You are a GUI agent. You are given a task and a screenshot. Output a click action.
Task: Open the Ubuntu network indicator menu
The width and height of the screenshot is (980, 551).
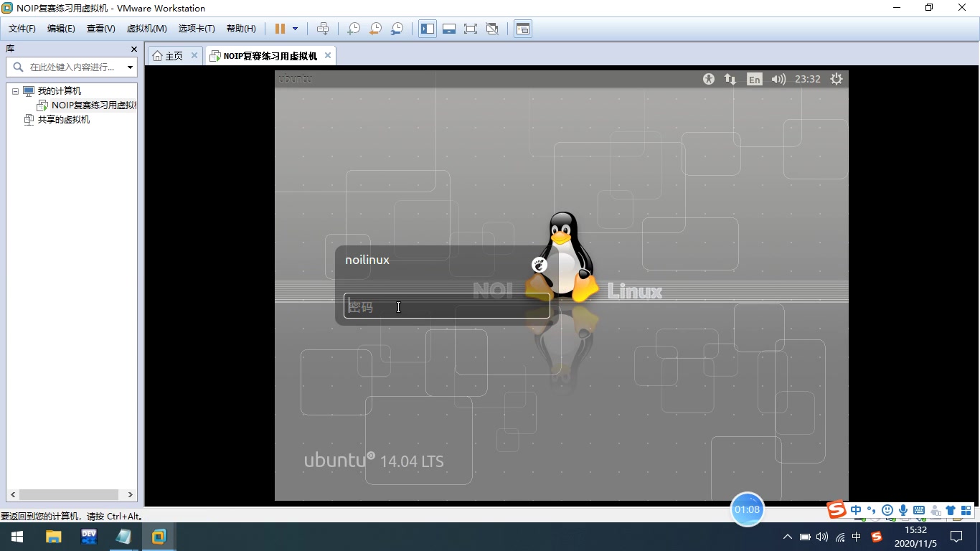[x=730, y=79]
